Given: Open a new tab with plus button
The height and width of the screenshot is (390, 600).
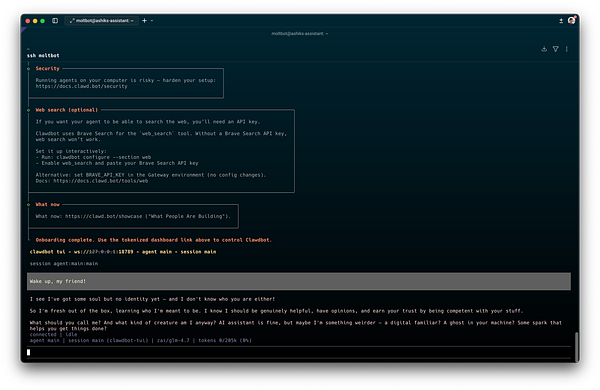Looking at the screenshot, I should [144, 21].
